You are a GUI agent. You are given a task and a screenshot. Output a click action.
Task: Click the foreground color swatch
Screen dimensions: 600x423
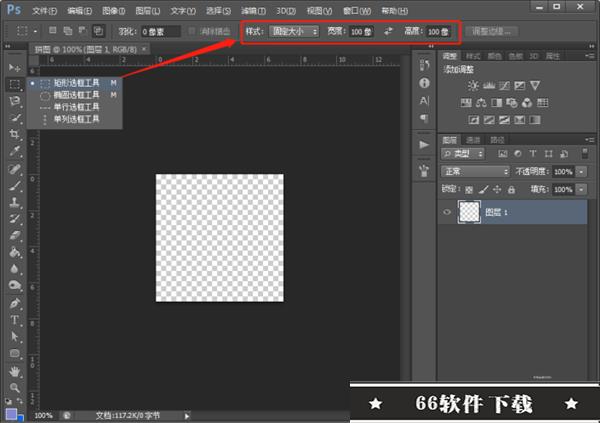point(11,414)
